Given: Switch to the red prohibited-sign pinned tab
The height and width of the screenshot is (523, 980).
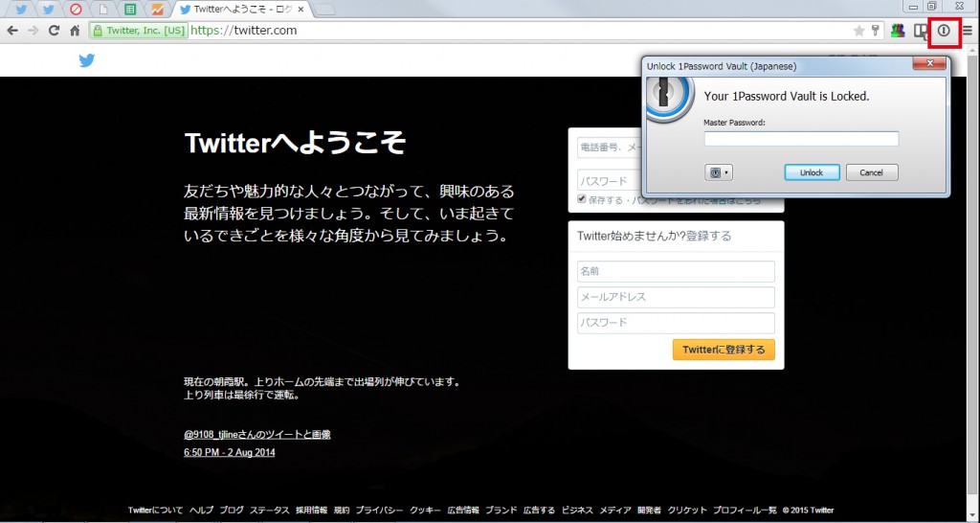Looking at the screenshot, I should (x=76, y=10).
